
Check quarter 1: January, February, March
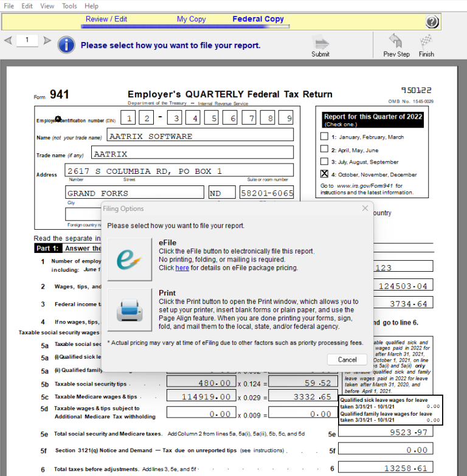click(x=324, y=137)
